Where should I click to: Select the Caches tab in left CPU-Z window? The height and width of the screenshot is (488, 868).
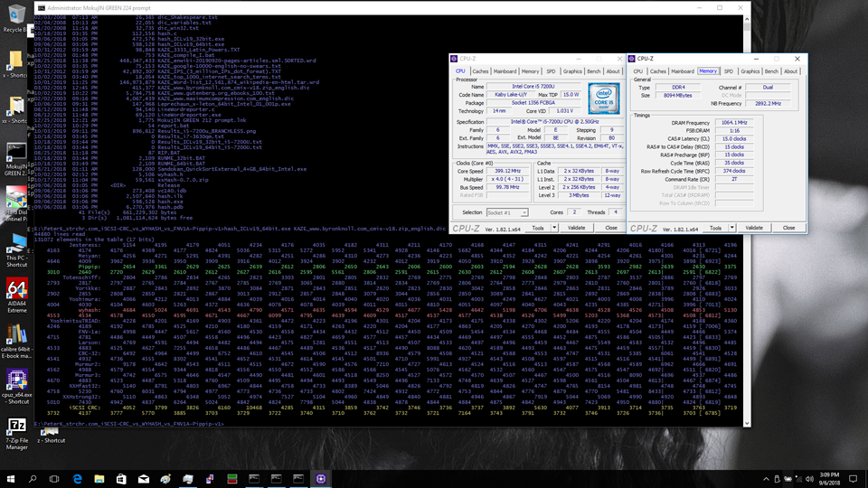(480, 71)
